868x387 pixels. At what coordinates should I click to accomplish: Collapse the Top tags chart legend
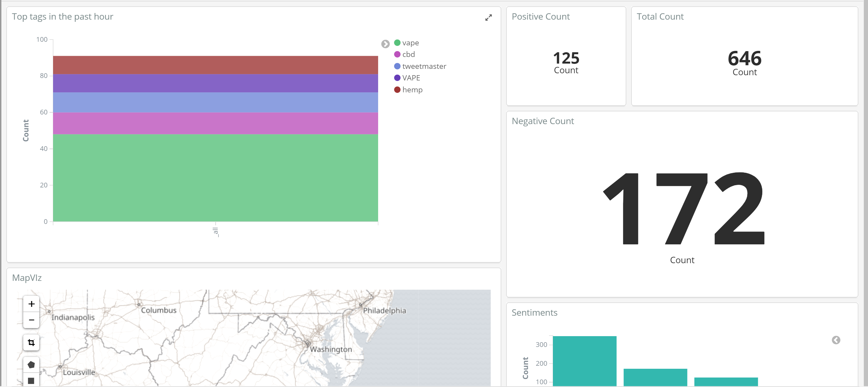point(385,44)
